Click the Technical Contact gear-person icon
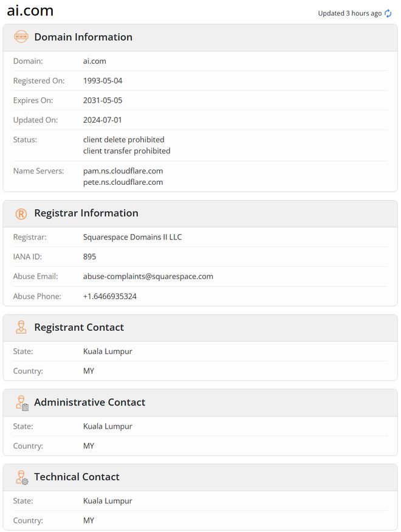The width and height of the screenshot is (401, 532). (22, 477)
